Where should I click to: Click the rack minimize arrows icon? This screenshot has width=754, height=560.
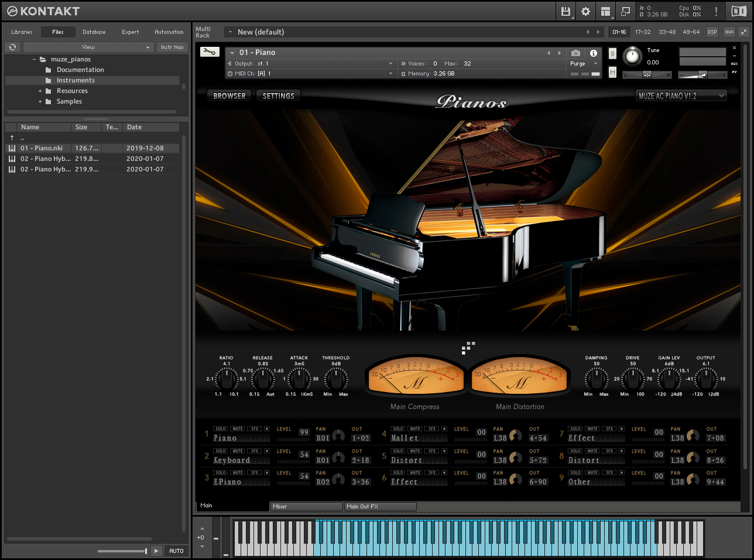tap(743, 32)
